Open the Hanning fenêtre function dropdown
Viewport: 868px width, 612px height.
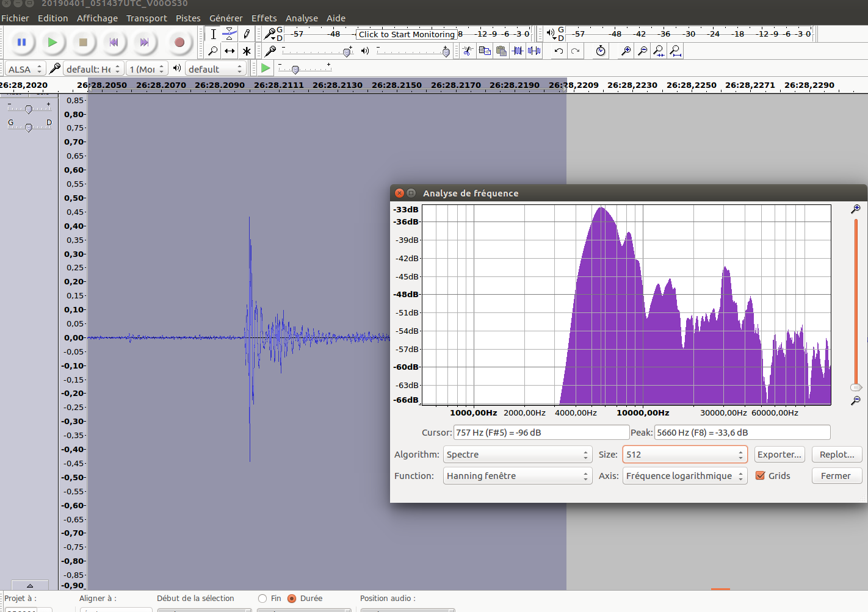coord(517,476)
